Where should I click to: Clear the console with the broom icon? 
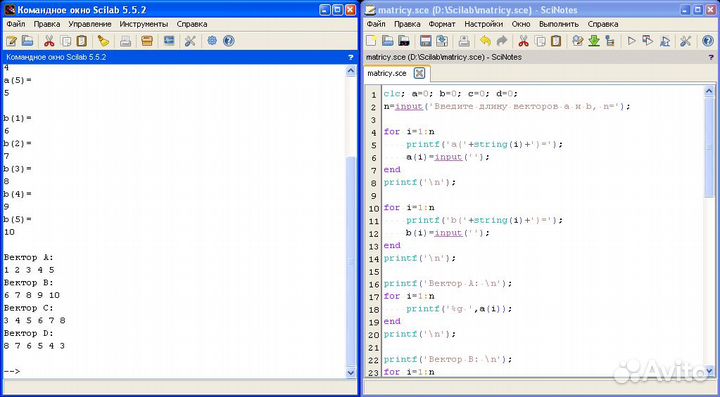pos(104,41)
